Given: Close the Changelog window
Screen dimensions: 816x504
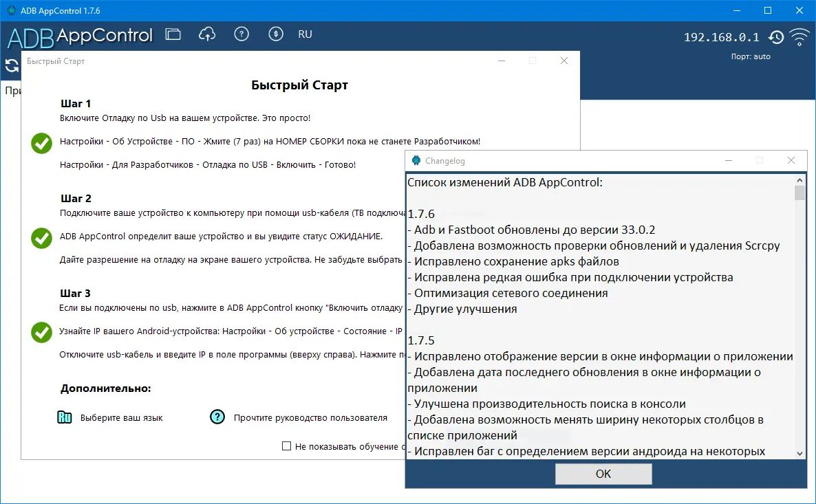Looking at the screenshot, I should (791, 160).
